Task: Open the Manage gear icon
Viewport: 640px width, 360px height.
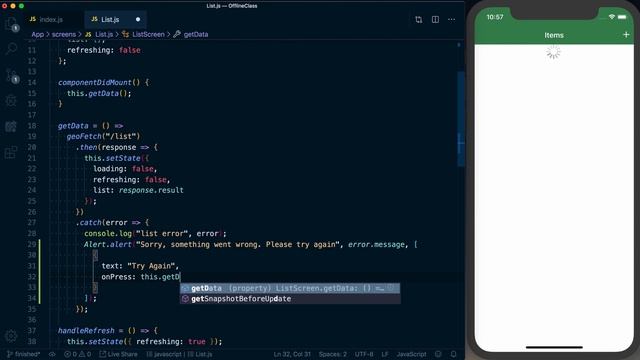Action: point(11,336)
